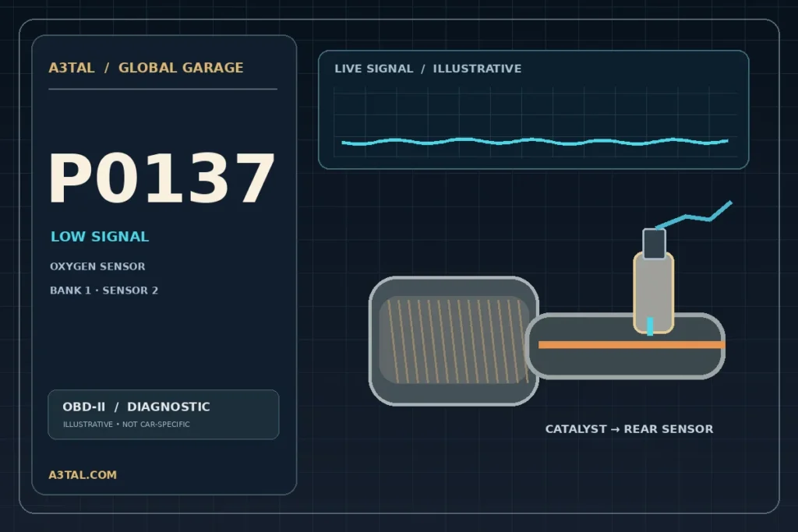
Task: Click the OBD-II / DIAGNOSTIC badge
Action: 164,414
